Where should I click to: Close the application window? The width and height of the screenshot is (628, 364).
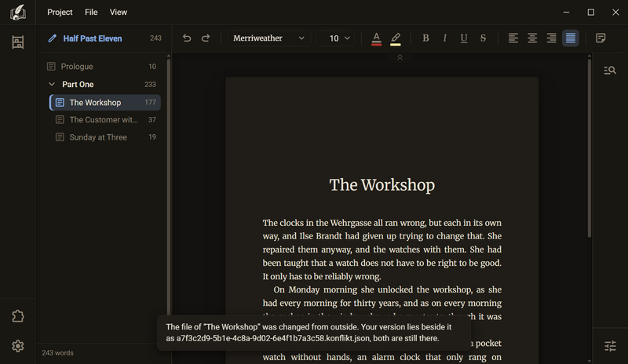coord(615,13)
